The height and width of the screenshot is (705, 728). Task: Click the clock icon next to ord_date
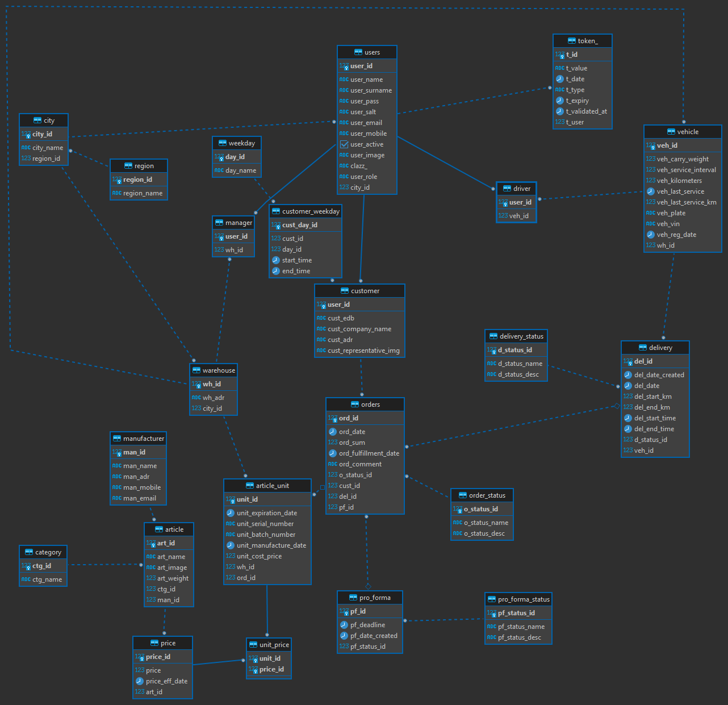(x=333, y=432)
